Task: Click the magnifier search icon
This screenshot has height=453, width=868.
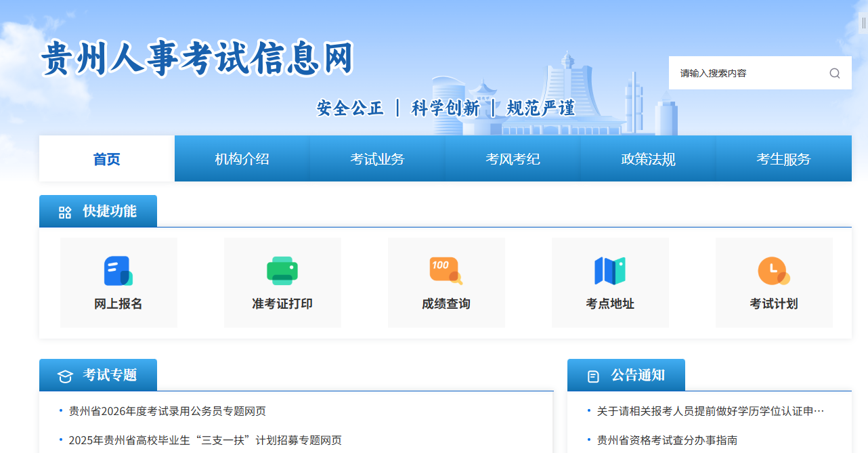Action: [834, 73]
